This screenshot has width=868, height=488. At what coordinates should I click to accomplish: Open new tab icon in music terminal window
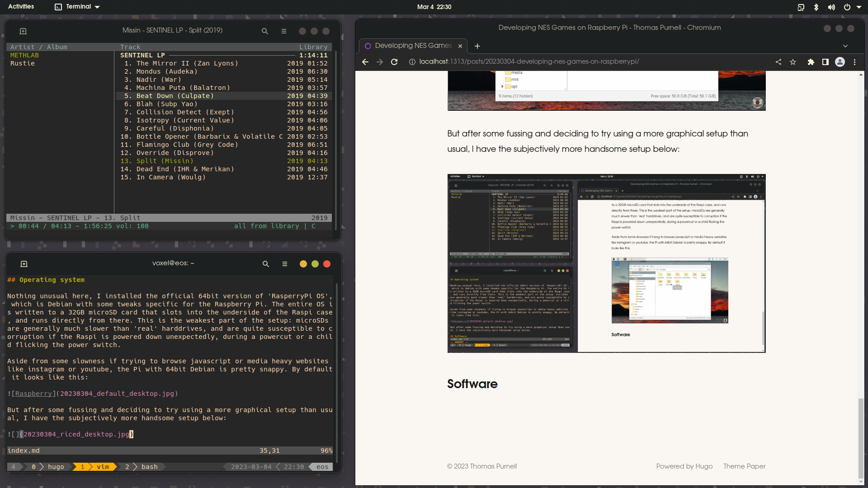23,31
